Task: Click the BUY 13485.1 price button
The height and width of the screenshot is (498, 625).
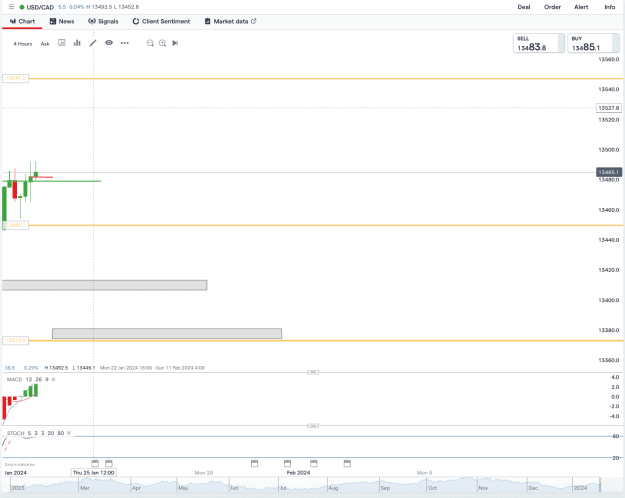Action: click(x=593, y=43)
